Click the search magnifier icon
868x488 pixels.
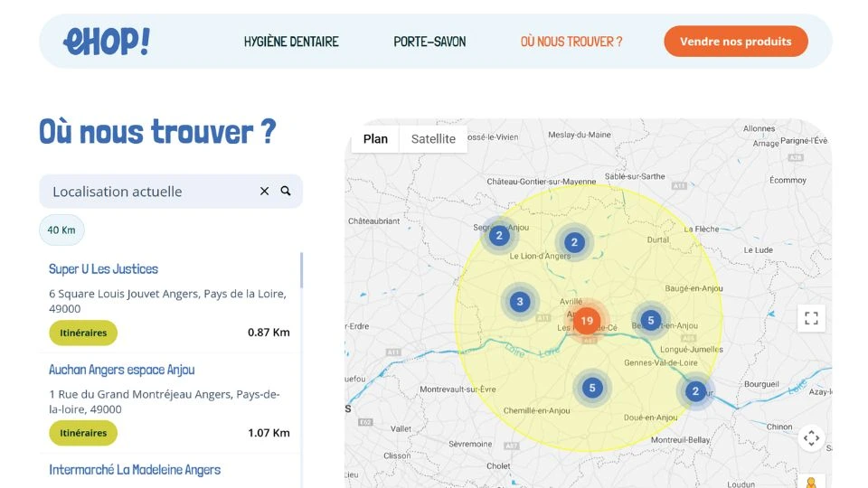286,191
